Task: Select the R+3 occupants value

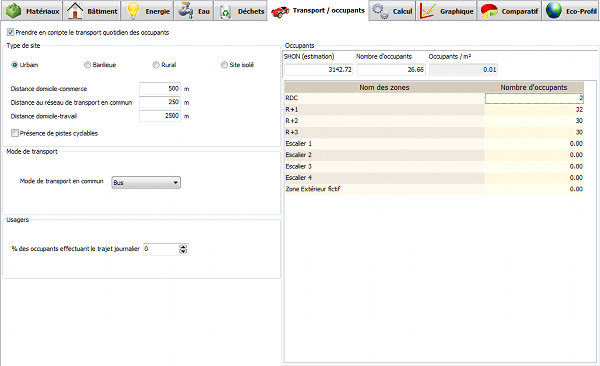Action: click(x=534, y=132)
